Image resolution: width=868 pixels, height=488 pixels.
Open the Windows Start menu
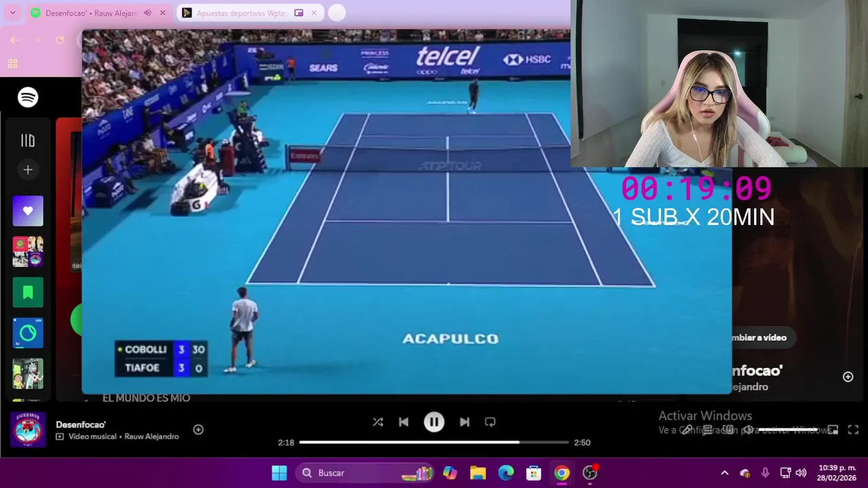[279, 473]
